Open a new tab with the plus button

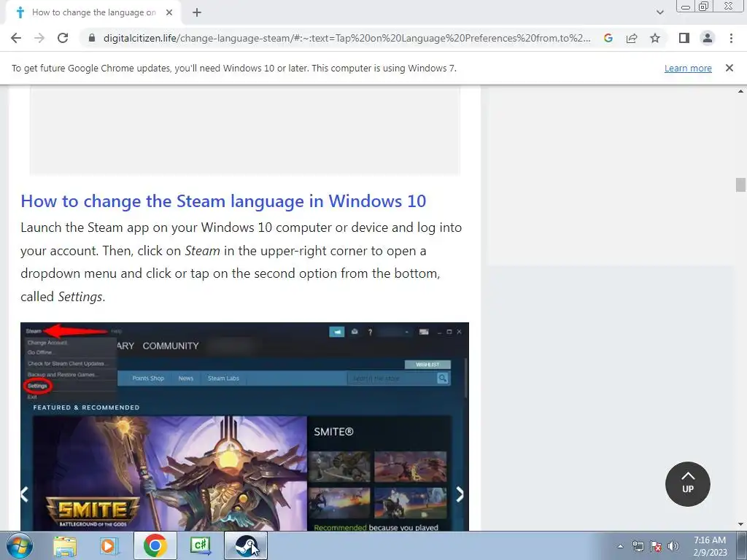[197, 13]
